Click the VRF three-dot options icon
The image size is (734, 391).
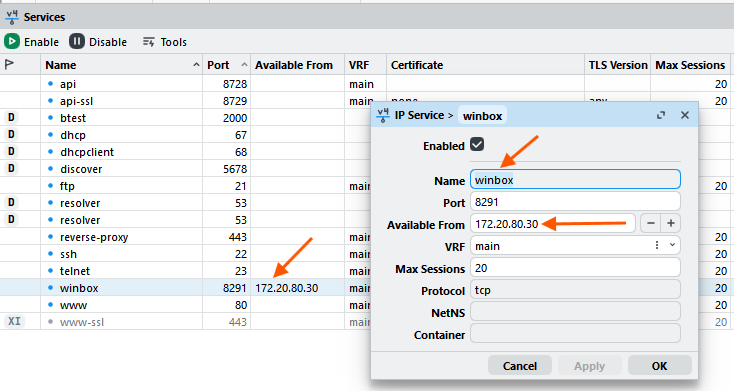pyautogui.click(x=657, y=245)
